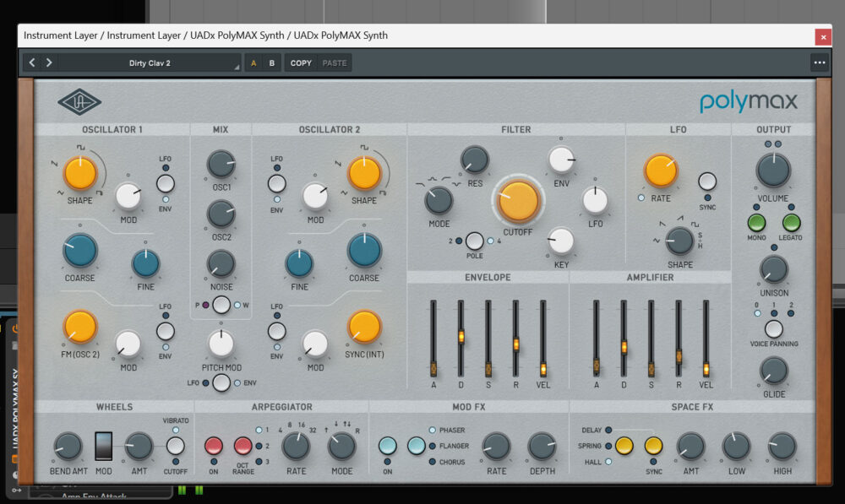This screenshot has height=504, width=845.
Task: Click the Oscillator 1 FINE knob
Action: (145, 264)
